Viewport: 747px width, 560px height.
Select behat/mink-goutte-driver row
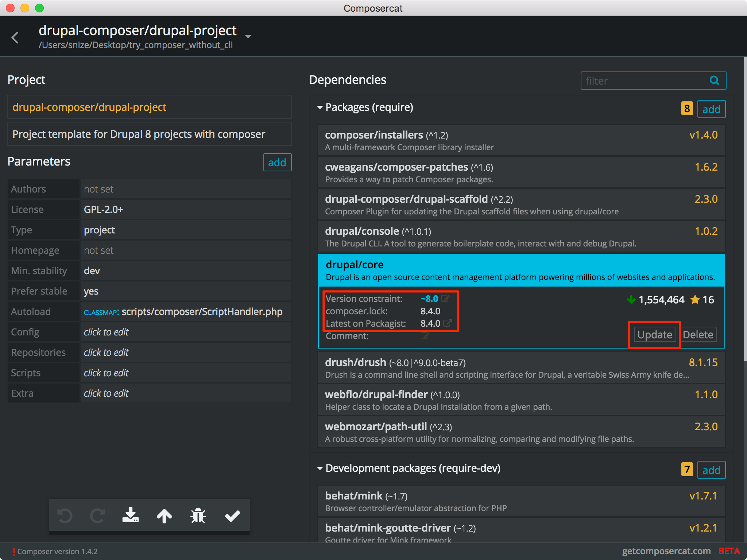[521, 530]
